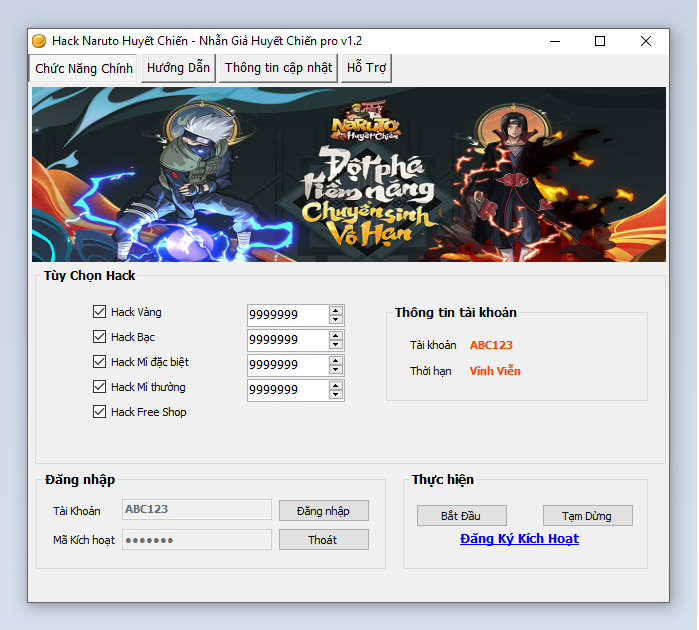This screenshot has width=699, height=630.
Task: Decrease the Hack Mì thường value by one
Action: (336, 395)
